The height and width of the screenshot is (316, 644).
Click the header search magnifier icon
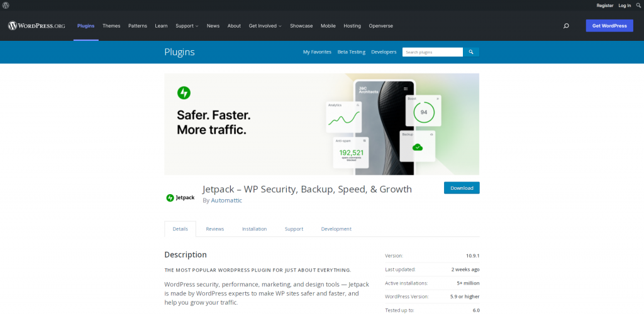point(566,26)
